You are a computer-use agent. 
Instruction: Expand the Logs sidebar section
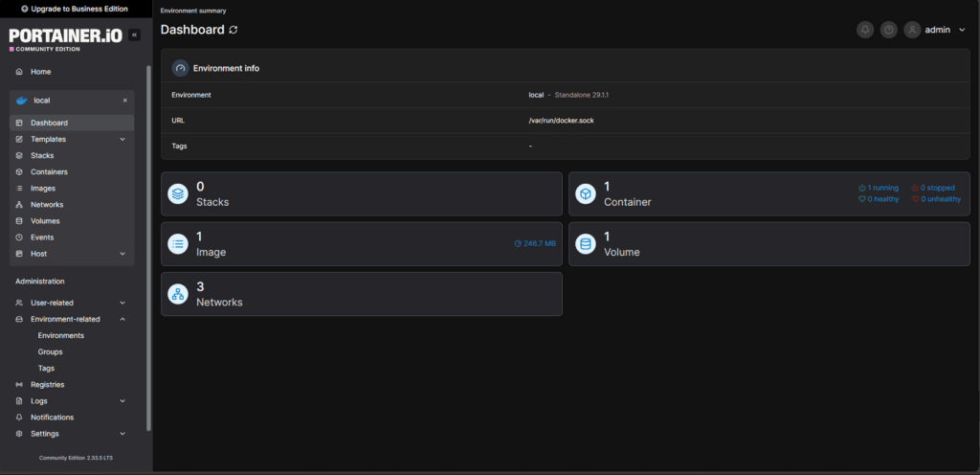point(122,401)
